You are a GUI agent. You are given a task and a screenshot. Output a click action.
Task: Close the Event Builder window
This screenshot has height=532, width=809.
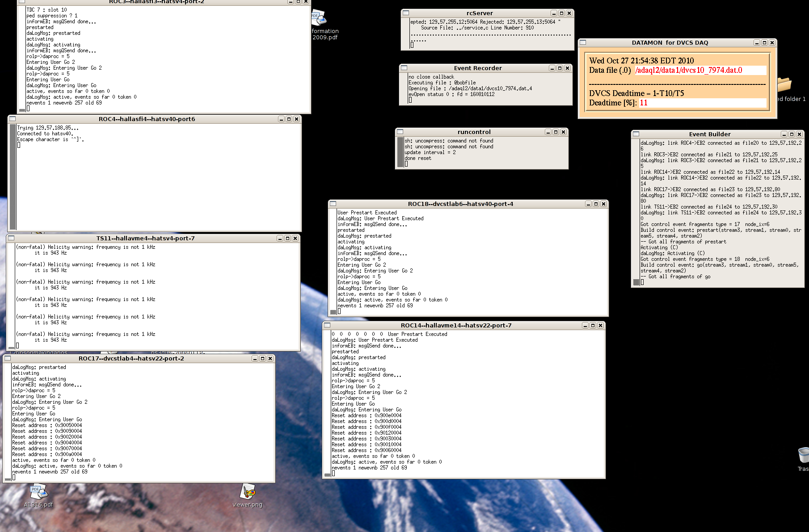799,134
